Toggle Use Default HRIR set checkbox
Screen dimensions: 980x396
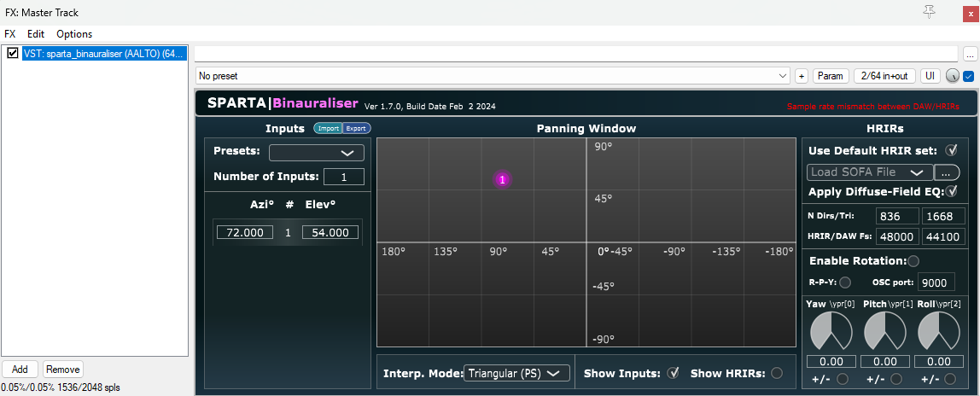click(951, 150)
